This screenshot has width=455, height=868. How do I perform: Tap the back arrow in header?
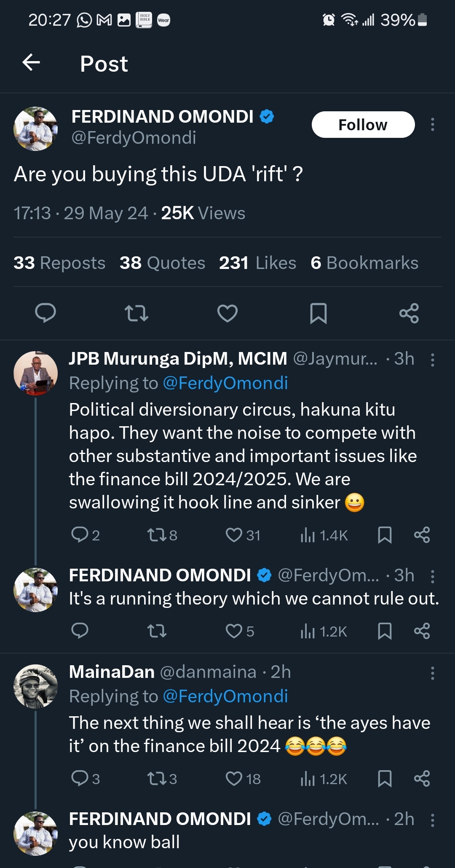click(x=31, y=63)
